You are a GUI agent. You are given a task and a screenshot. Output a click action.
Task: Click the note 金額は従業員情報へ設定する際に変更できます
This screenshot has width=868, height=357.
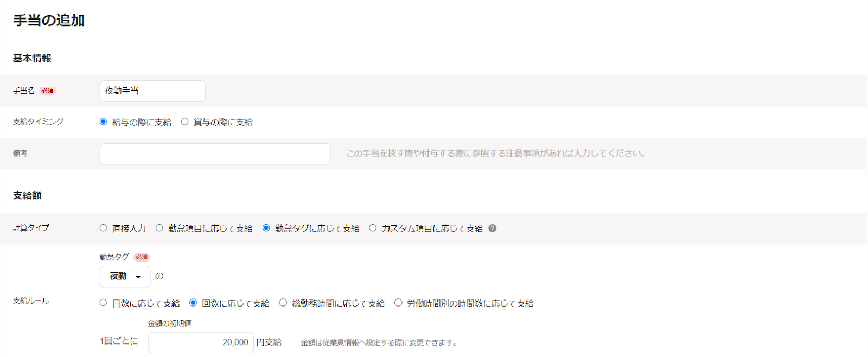[x=380, y=342]
